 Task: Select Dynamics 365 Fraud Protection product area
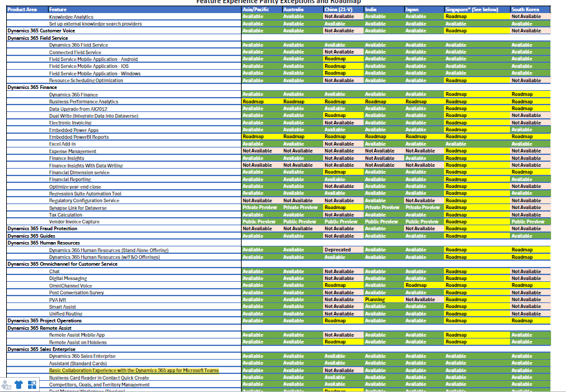[x=42, y=228]
